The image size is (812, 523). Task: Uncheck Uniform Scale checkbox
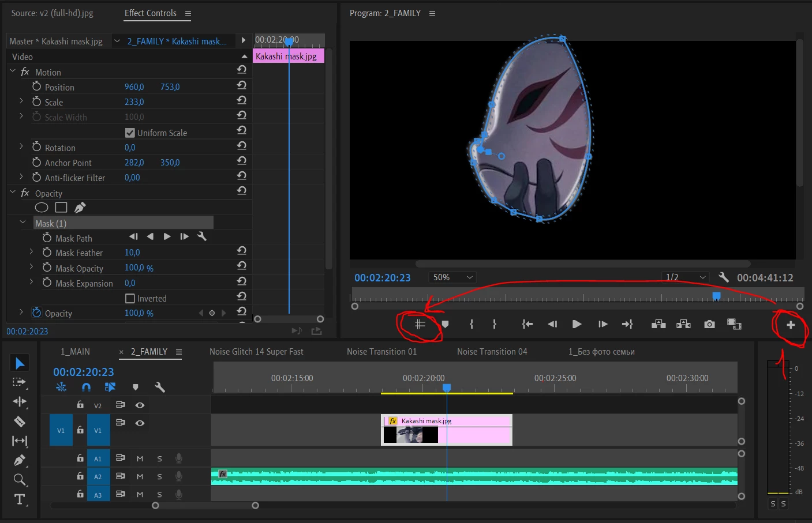point(130,133)
